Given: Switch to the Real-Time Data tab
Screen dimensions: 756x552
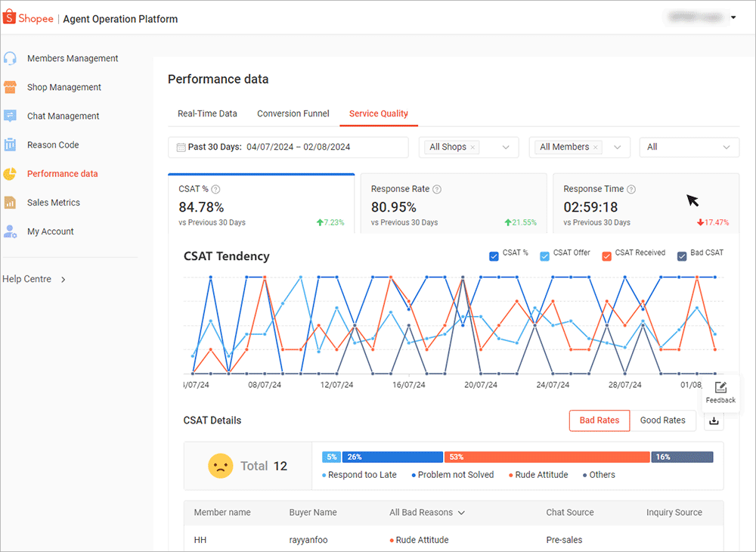Looking at the screenshot, I should tap(207, 113).
